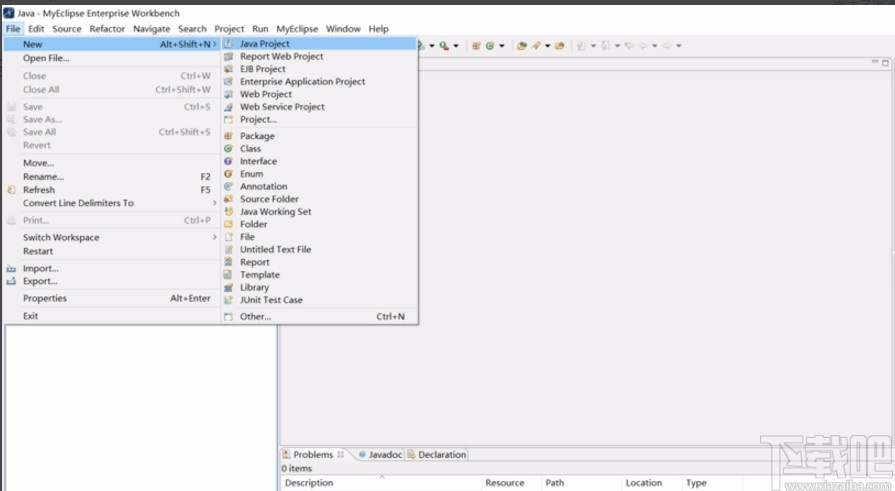Viewport: 895px width, 491px height.
Task: Select Other... in New submenu
Action: pos(320,316)
